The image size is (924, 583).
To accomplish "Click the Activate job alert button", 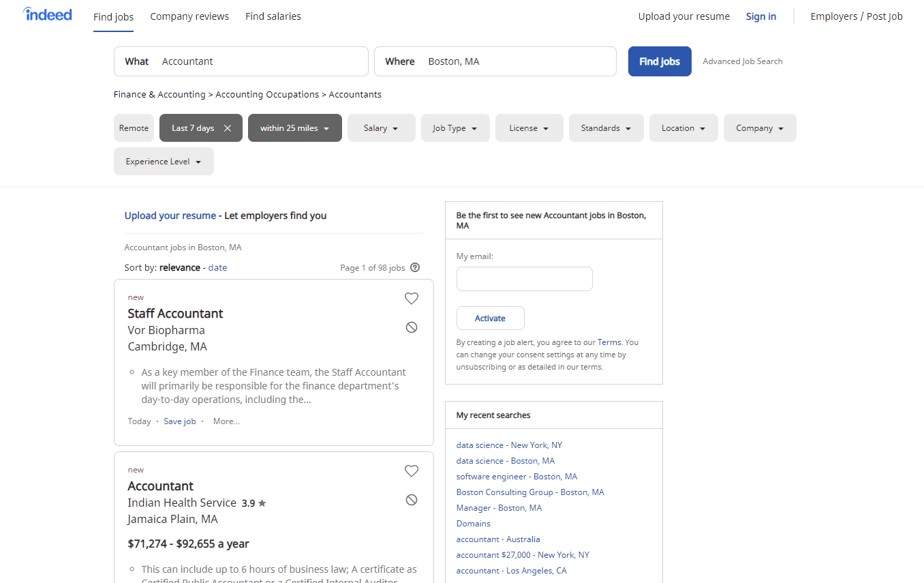I will [491, 318].
